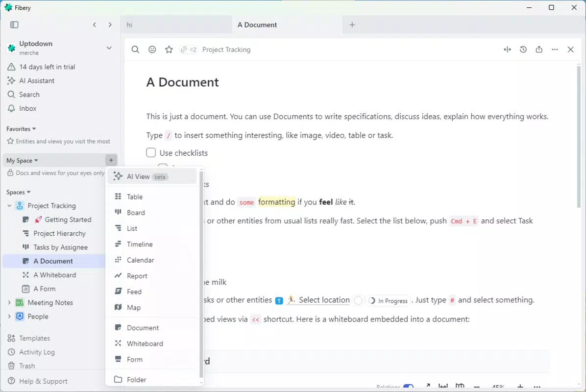
Task: Click the dropdown menu scrollbar
Action: [201, 275]
